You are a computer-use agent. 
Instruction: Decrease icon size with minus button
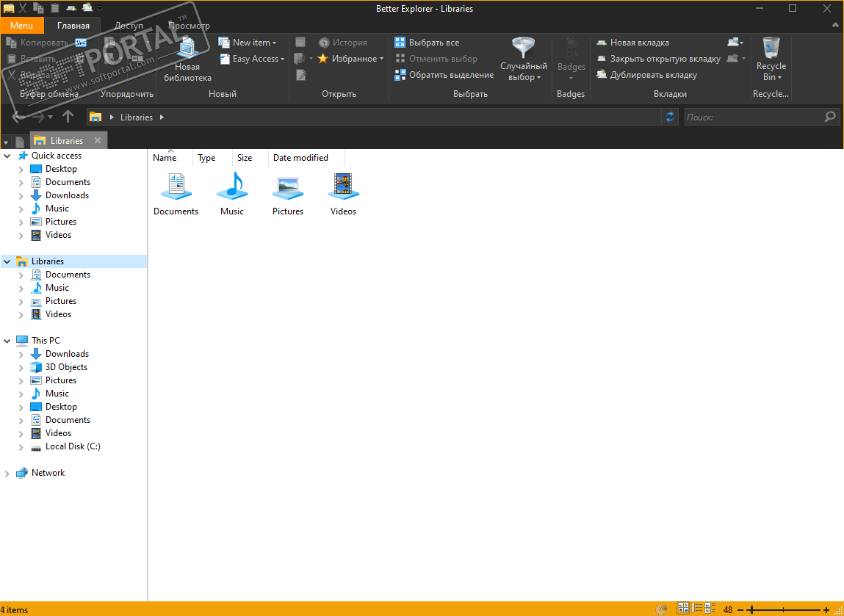click(740, 609)
